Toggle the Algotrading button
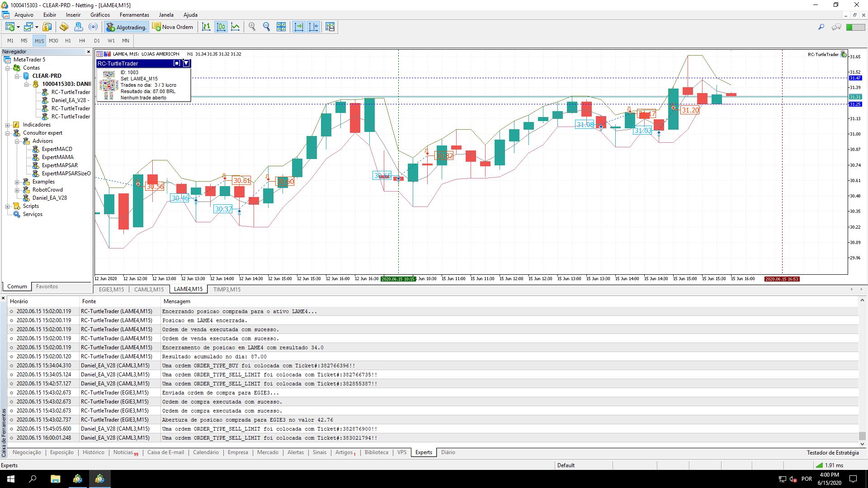 [127, 27]
